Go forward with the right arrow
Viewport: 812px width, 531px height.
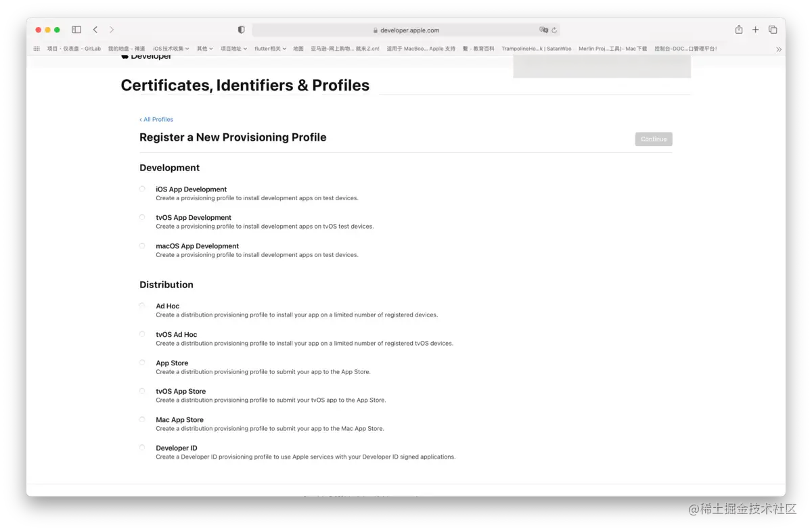pos(112,30)
